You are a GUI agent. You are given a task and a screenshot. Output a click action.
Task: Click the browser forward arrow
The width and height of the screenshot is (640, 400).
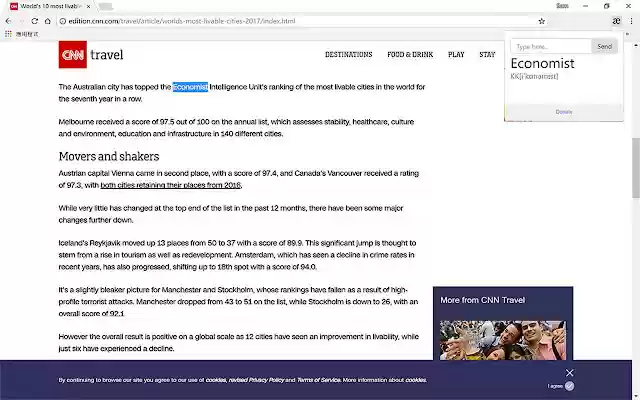tap(21, 21)
